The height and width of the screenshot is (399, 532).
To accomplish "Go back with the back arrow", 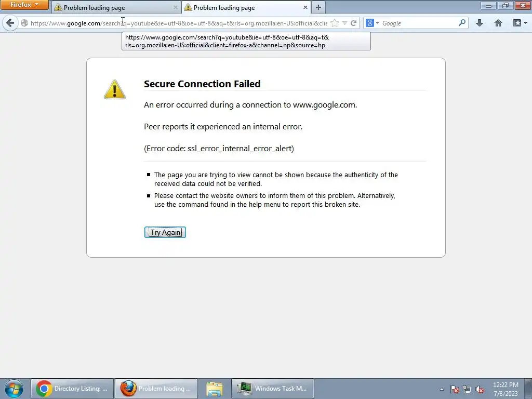I will pyautogui.click(x=10, y=23).
